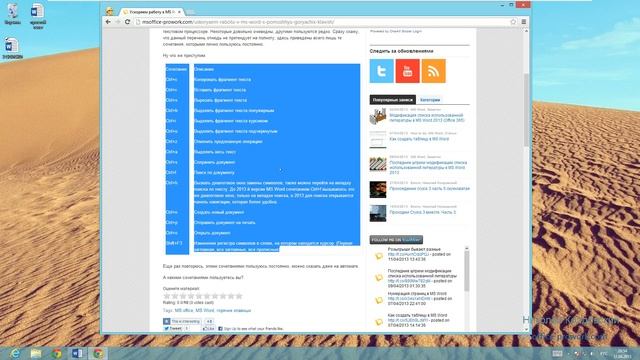This screenshot has height=360, width=640.
Task: Open thumbnail for Crysis 3 Часть 3 post
Action: 378,213
